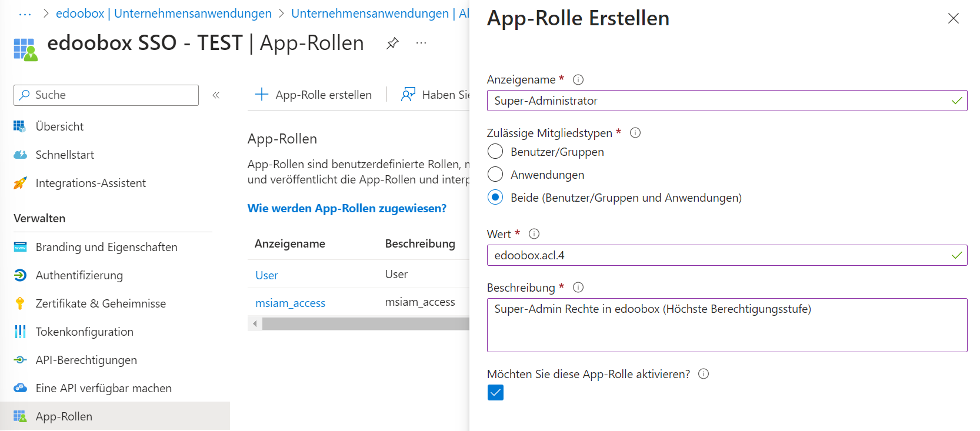
Task: Expand the breadcrumb ellipsis
Action: (25, 14)
